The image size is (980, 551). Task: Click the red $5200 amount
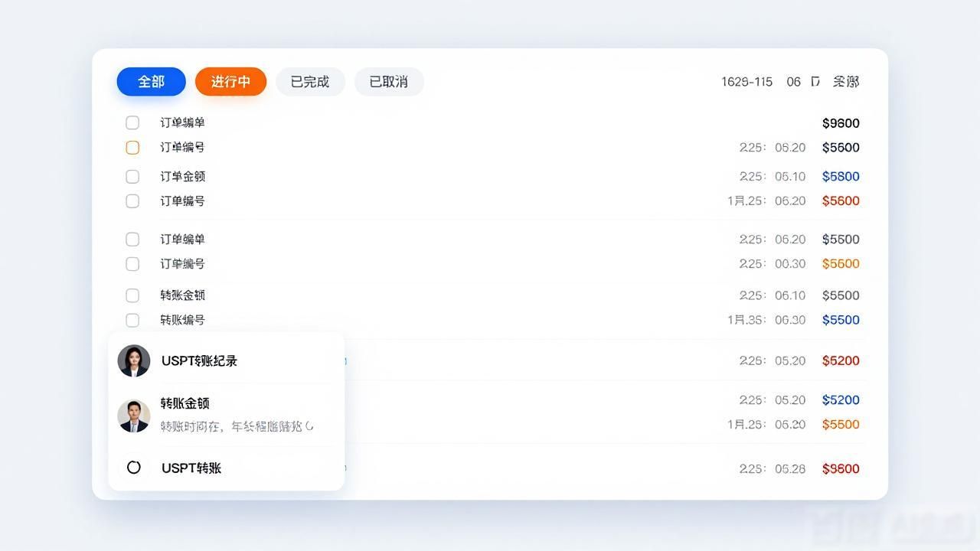[841, 360]
